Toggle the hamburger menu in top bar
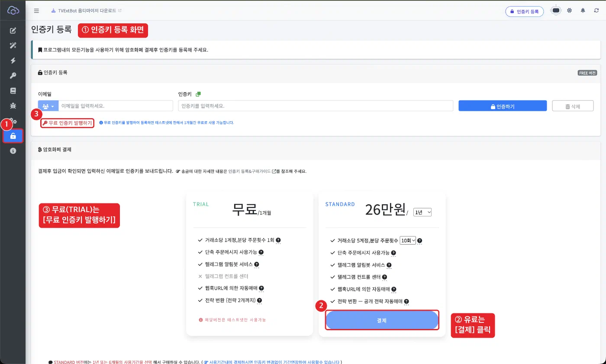Viewport: 606px width, 364px height. click(36, 11)
